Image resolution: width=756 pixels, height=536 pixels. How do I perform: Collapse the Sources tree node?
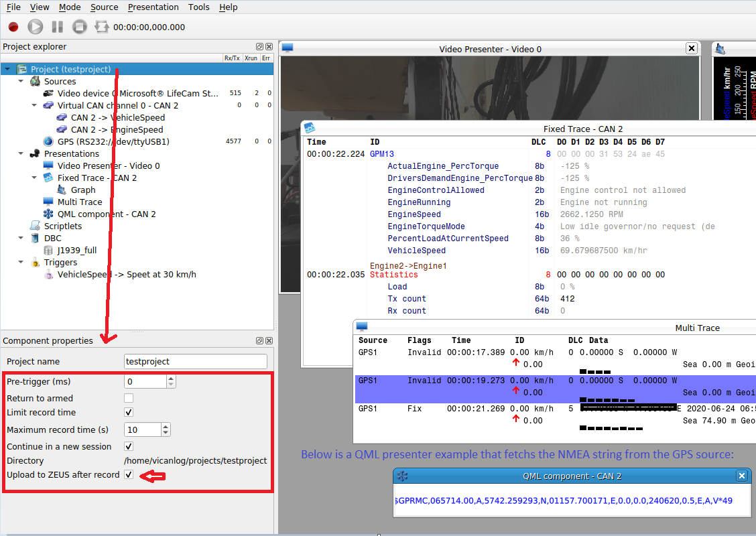coord(21,82)
